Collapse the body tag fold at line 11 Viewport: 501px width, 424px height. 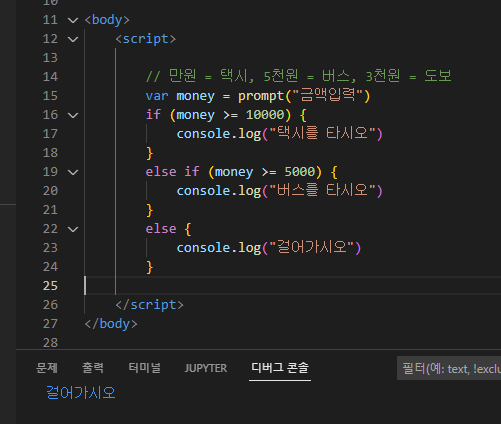tap(73, 20)
